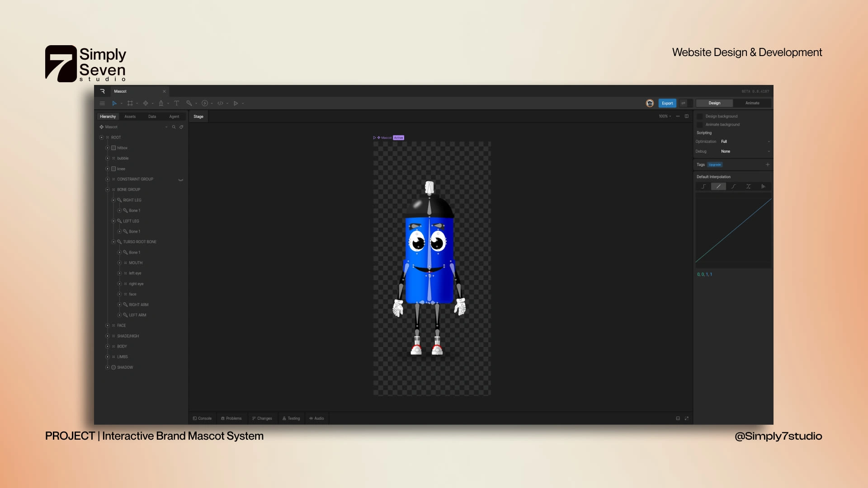The width and height of the screenshot is (868, 488).
Task: Switch to Animate mode
Action: click(752, 103)
